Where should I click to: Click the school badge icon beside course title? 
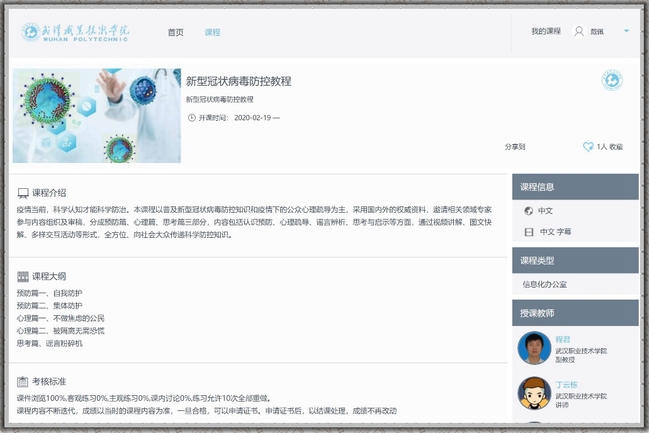tap(611, 80)
